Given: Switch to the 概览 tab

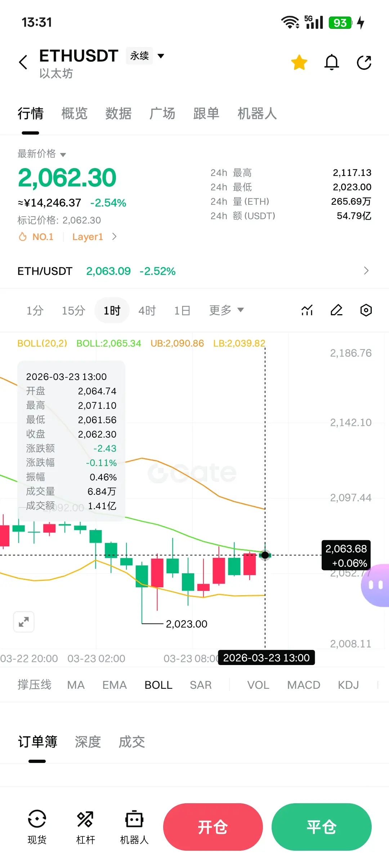Looking at the screenshot, I should point(75,114).
